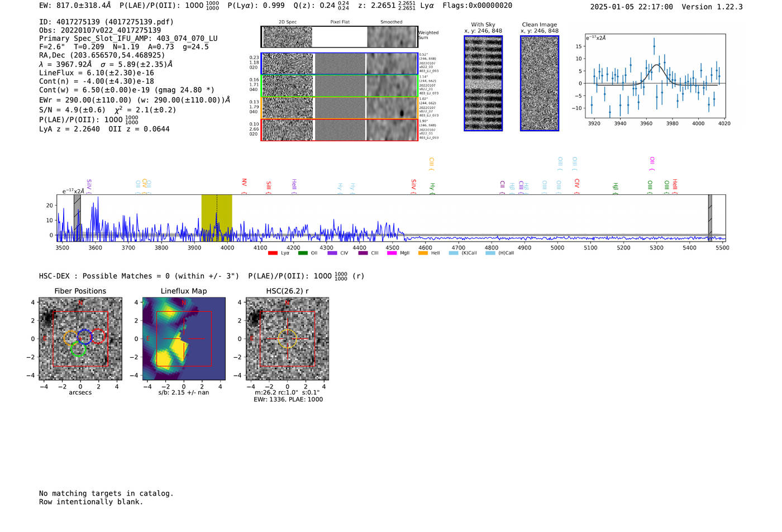Open the Gaussian line-fit plot

(655, 76)
